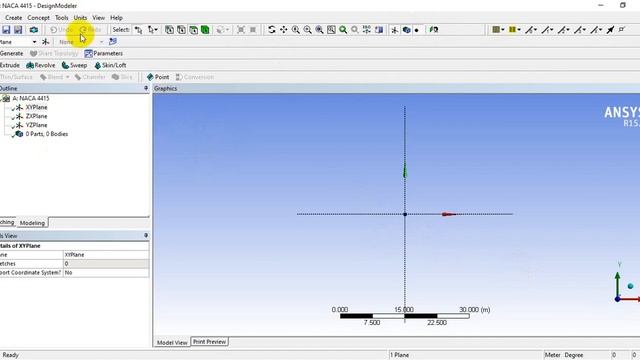Switch to the Print Preview tab
Viewport: 640px width, 360px height.
pos(209,342)
